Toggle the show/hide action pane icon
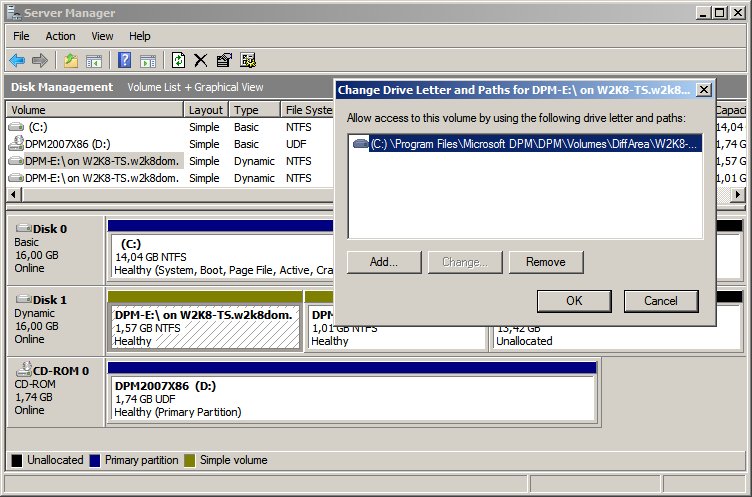752x497 pixels. point(148,61)
